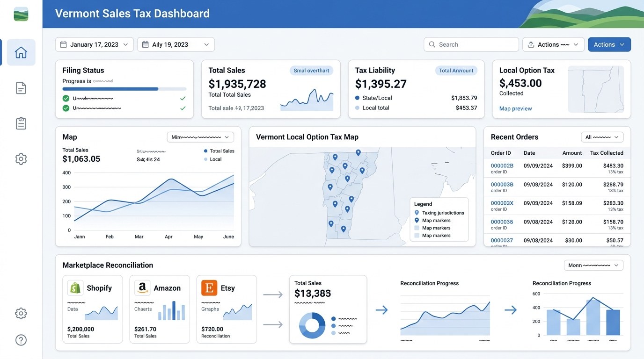
Task: Click the $13,383 Total Sales figure
Action: (x=313, y=294)
